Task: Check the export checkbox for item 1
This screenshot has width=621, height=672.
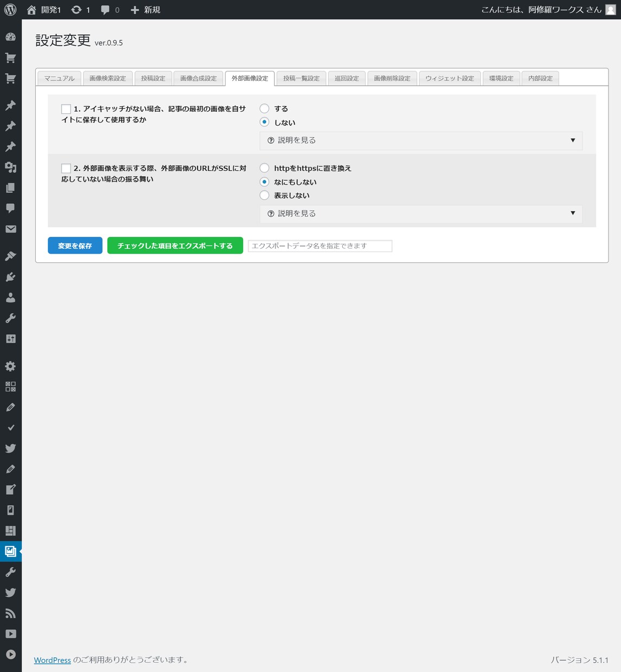Action: click(66, 109)
